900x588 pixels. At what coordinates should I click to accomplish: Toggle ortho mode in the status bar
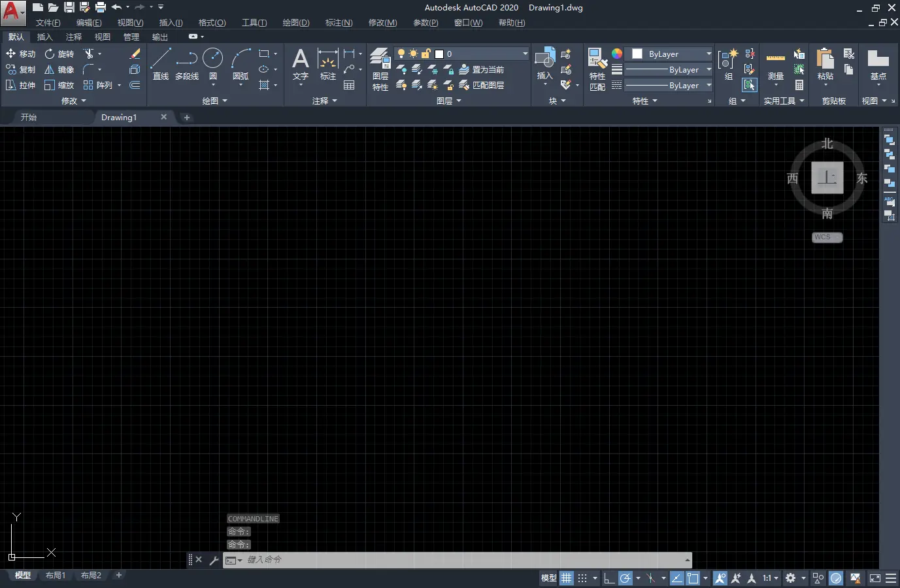608,578
